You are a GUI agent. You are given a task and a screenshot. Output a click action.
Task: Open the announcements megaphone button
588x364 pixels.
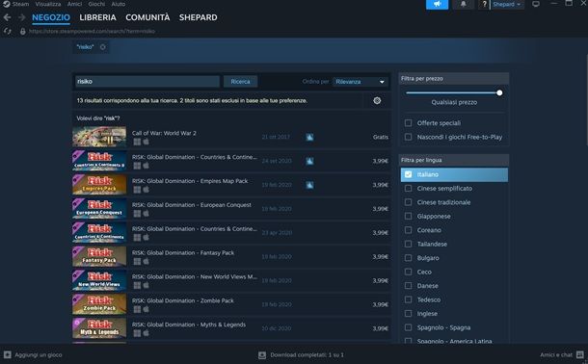(437, 4)
